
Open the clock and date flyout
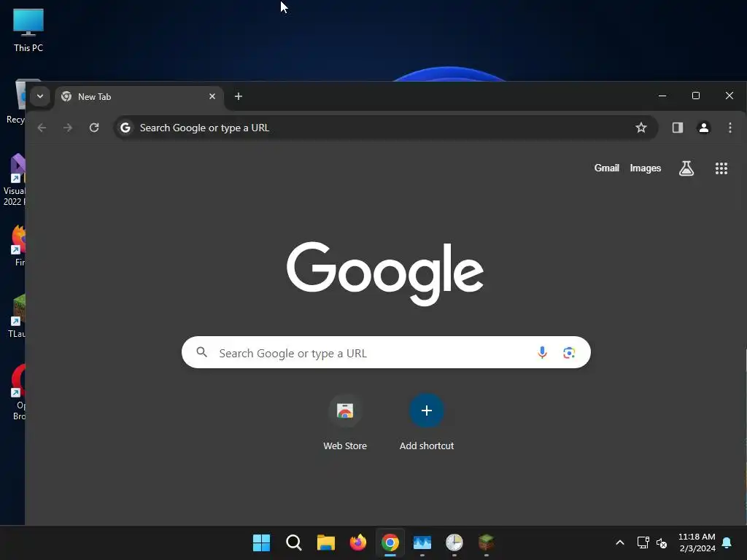click(697, 542)
